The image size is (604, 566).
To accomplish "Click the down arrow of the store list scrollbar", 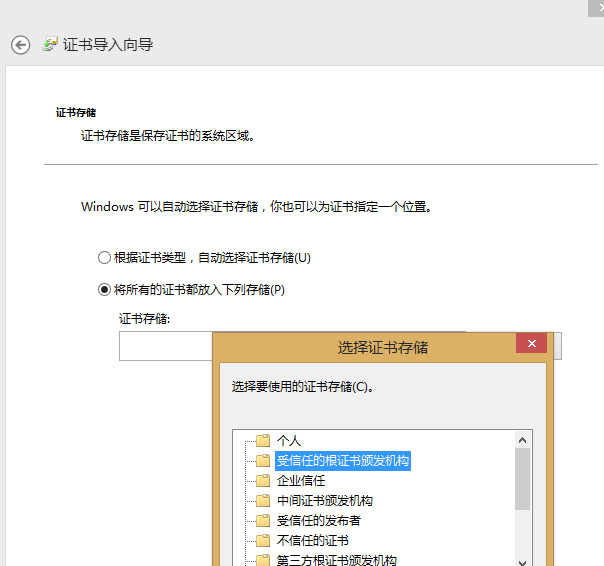I will pos(522,562).
